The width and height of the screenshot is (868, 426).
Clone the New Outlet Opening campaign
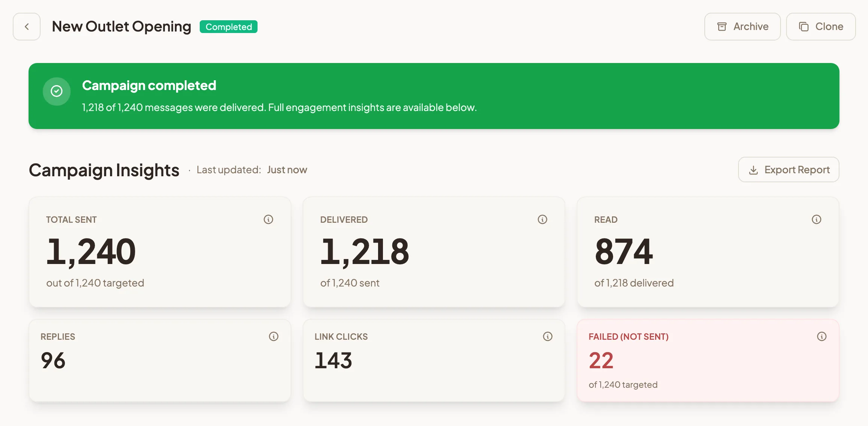tap(821, 27)
